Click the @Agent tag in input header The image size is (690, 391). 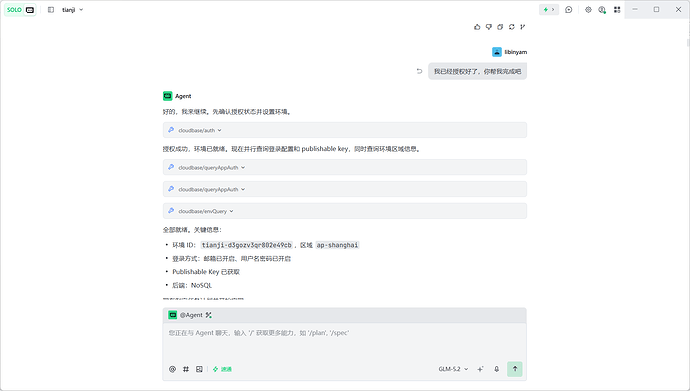coord(191,315)
